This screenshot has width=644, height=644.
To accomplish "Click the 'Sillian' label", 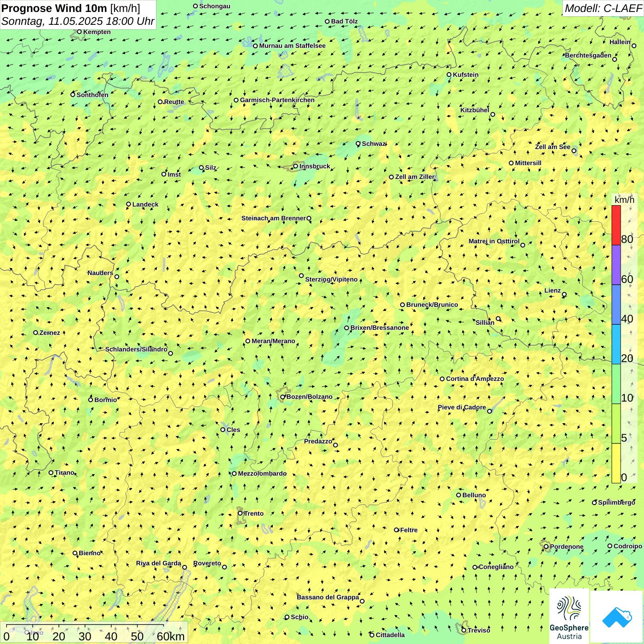I will coord(485,322).
